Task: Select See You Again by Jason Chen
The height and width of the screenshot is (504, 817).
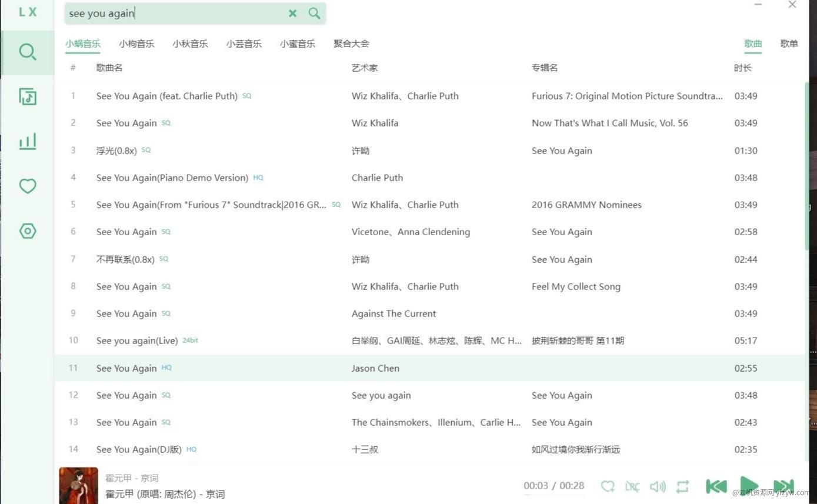Action: (430, 368)
